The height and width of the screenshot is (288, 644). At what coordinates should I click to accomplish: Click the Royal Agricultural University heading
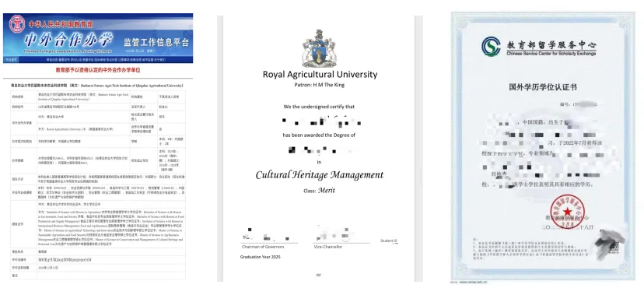click(x=320, y=75)
